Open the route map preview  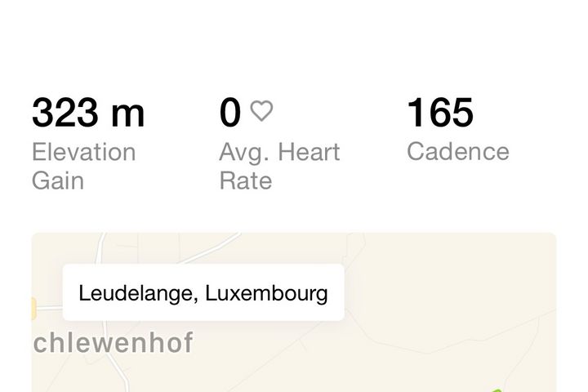click(294, 312)
